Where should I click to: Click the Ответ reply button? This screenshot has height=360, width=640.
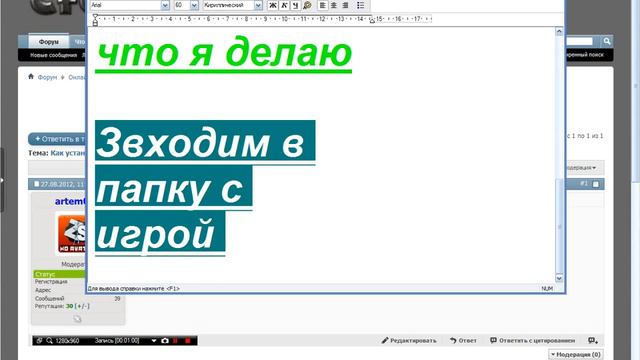463,340
